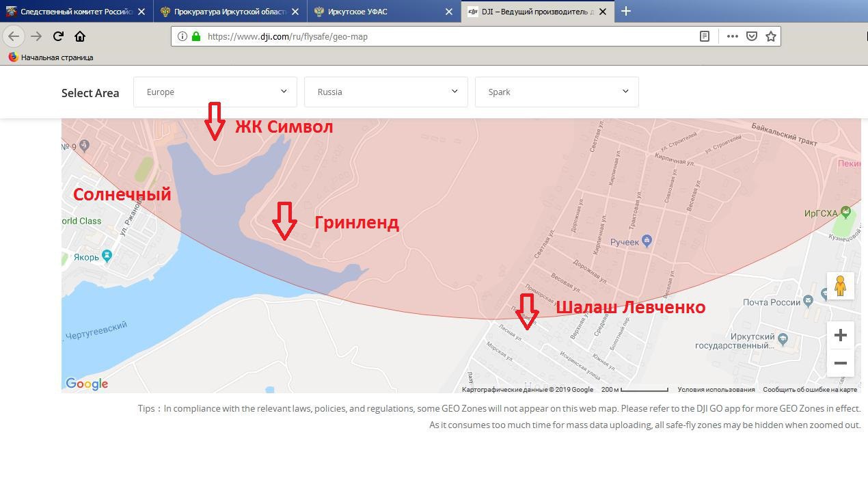
Task: Open Условия использования map link
Action: (716, 390)
